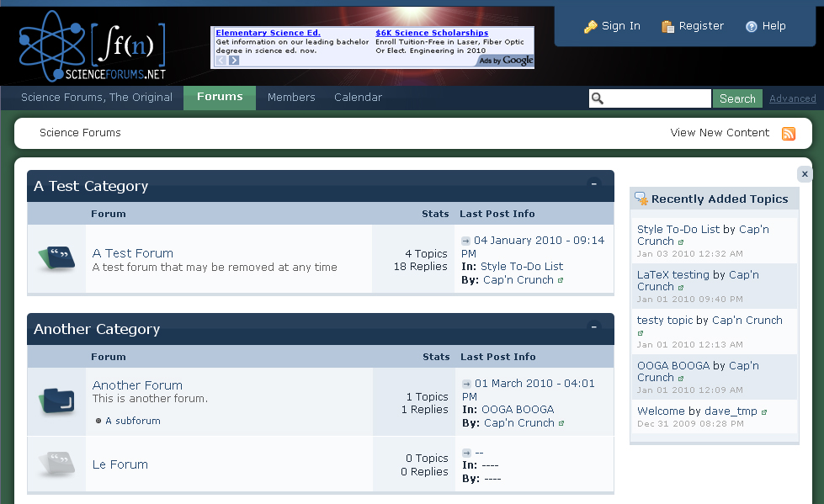Open the Calendar tab
This screenshot has width=824, height=504.
(358, 98)
